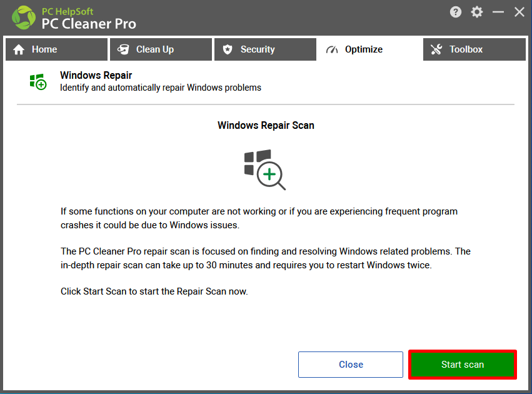Select the Optimize tab
The width and height of the screenshot is (532, 394).
point(370,49)
